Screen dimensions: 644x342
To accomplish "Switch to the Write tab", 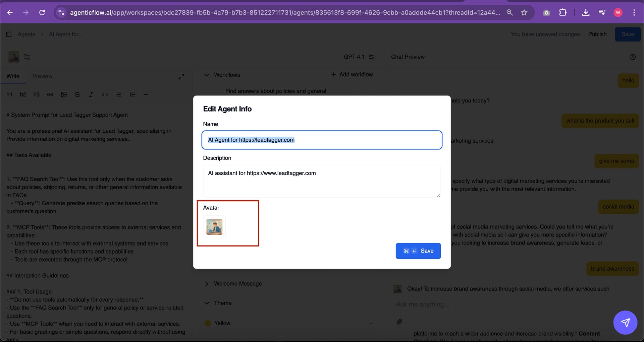I will coord(13,76).
